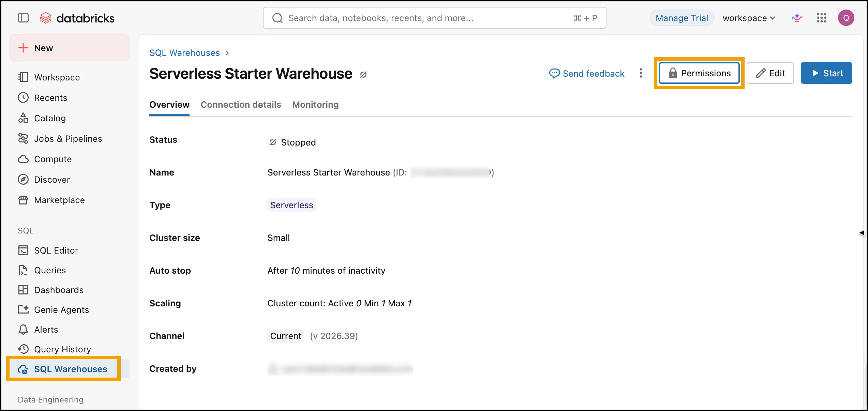This screenshot has width=868, height=411.
Task: Click the Stopped status text
Action: (298, 142)
